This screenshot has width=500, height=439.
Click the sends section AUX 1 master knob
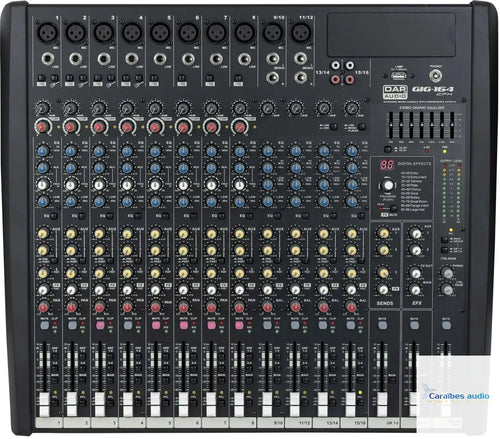[x=383, y=232]
